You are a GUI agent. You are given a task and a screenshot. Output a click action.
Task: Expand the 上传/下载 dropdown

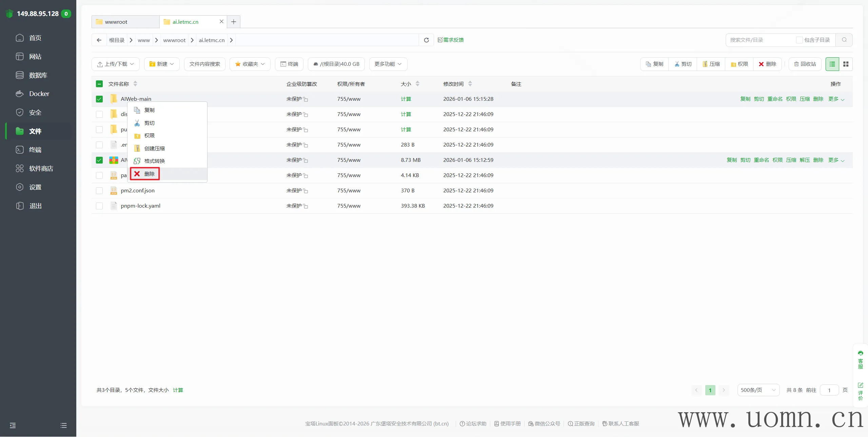pyautogui.click(x=116, y=64)
